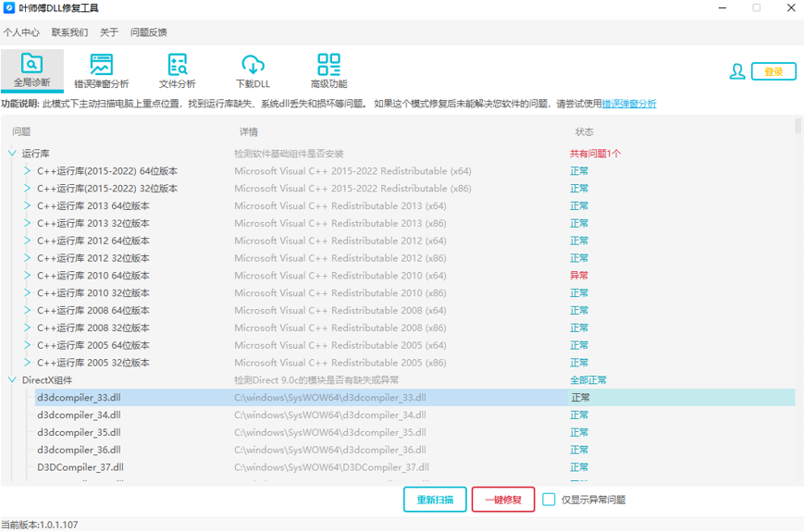804x532 pixels.
Task: Select the d3dcompiler_33.dll entry
Action: [x=414, y=397]
